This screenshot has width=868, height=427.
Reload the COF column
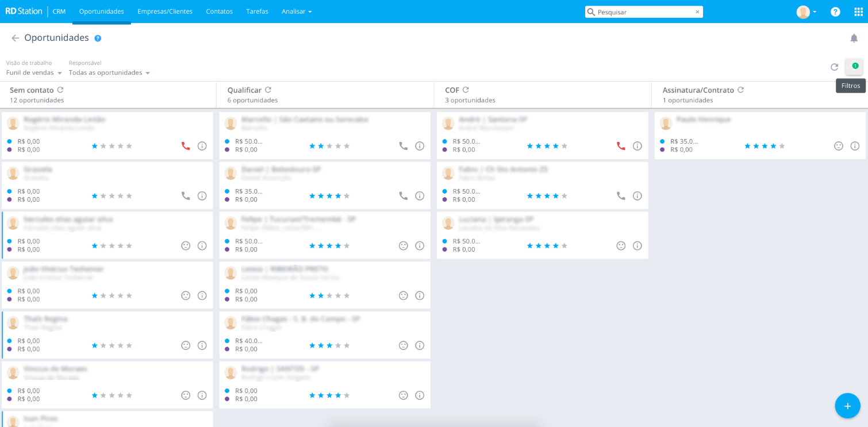(x=466, y=90)
